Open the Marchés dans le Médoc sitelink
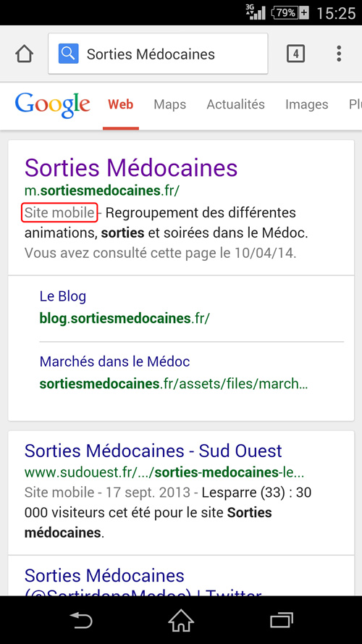 click(114, 361)
